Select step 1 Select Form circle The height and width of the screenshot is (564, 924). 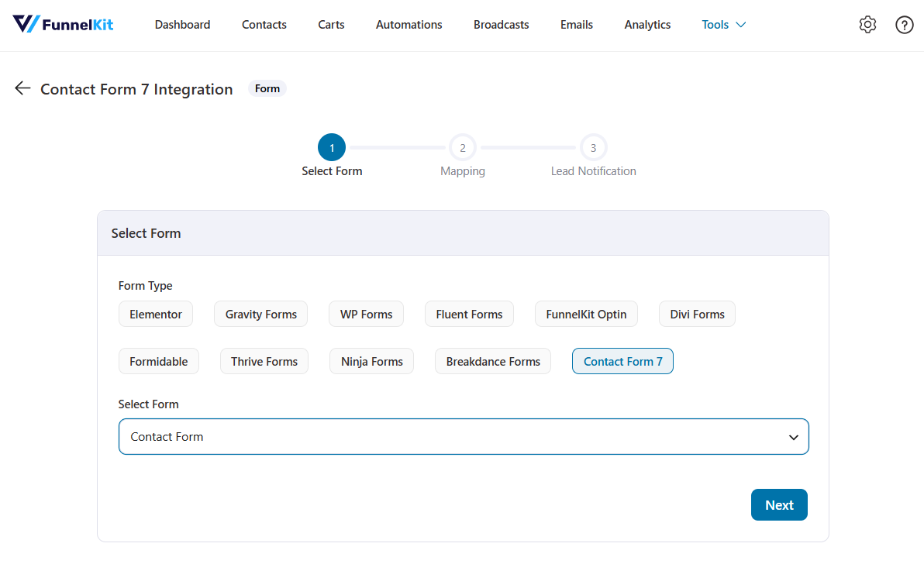pos(332,147)
